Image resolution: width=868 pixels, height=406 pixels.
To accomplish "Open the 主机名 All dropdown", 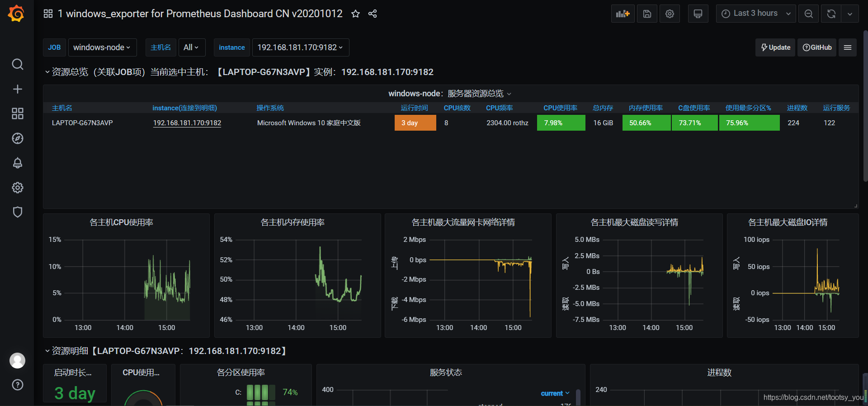I will tap(192, 47).
